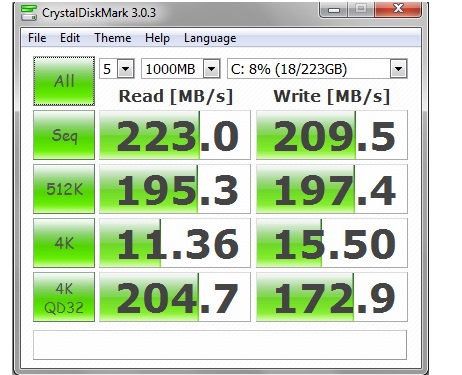Close the CrystalDiskMark window
This screenshot has width=462, height=375.
pos(398,9)
